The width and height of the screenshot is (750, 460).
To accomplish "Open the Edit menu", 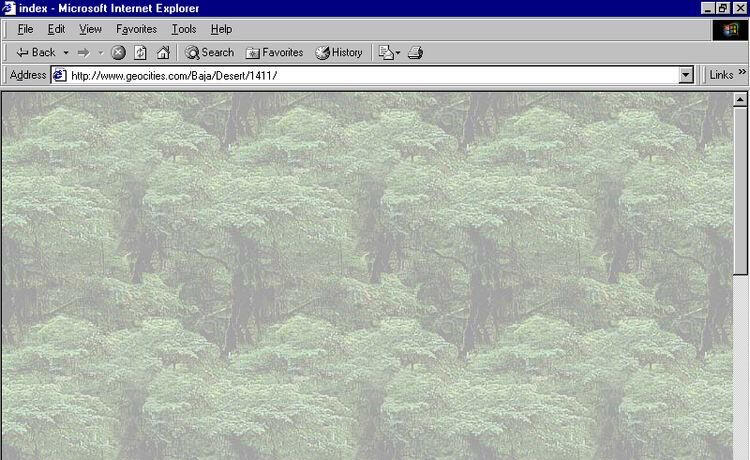I will (56, 29).
